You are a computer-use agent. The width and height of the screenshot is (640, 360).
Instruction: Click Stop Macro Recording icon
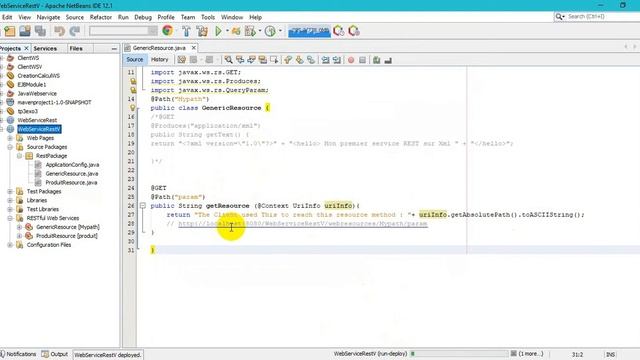coord(362,60)
